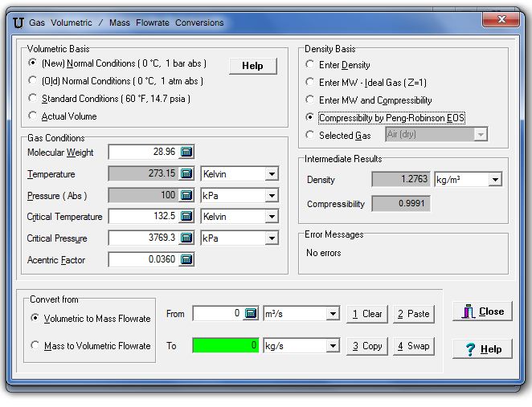Open Critical Temperature units dropdown
Viewport: 532px width, 407px height.
point(272,217)
